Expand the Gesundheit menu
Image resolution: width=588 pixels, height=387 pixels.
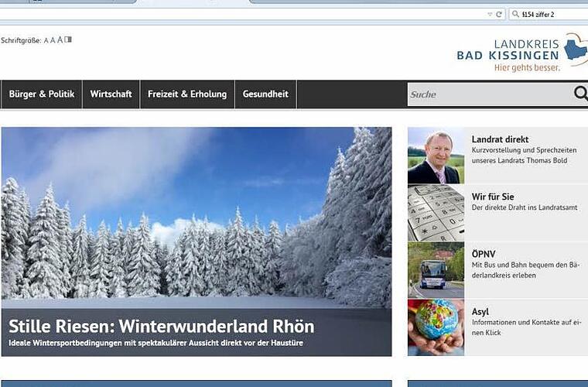point(265,94)
